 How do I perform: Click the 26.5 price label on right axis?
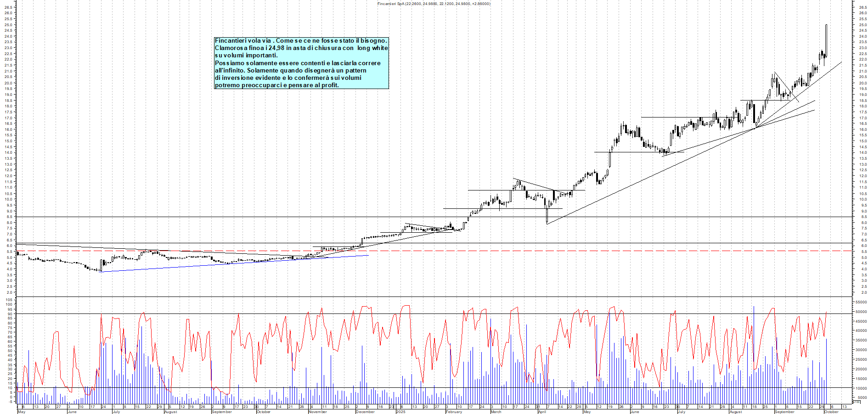[x=862, y=7]
